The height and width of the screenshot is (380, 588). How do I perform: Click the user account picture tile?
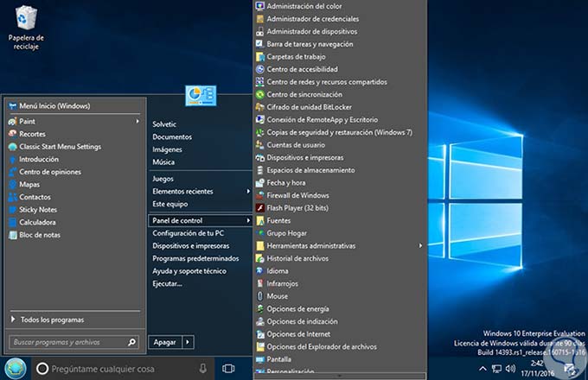coord(201,96)
